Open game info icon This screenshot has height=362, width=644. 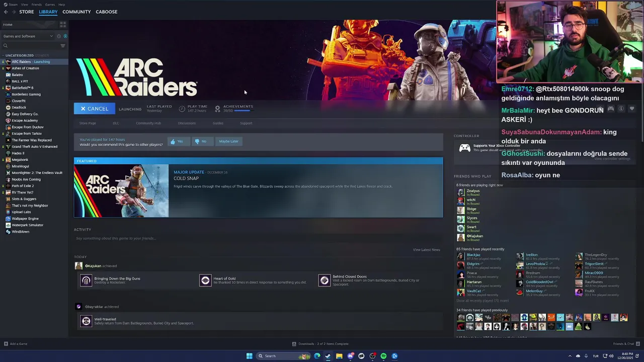coord(621,109)
